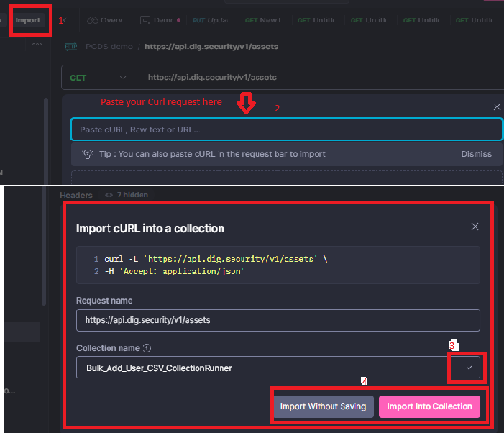Click the PCDS demo breadcrumb link

(109, 47)
